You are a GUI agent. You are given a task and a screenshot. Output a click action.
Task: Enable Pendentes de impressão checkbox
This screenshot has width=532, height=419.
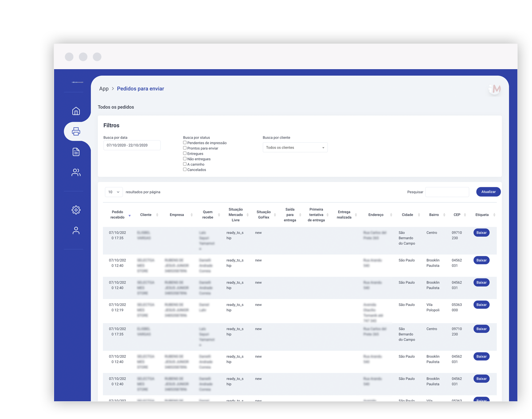(185, 143)
